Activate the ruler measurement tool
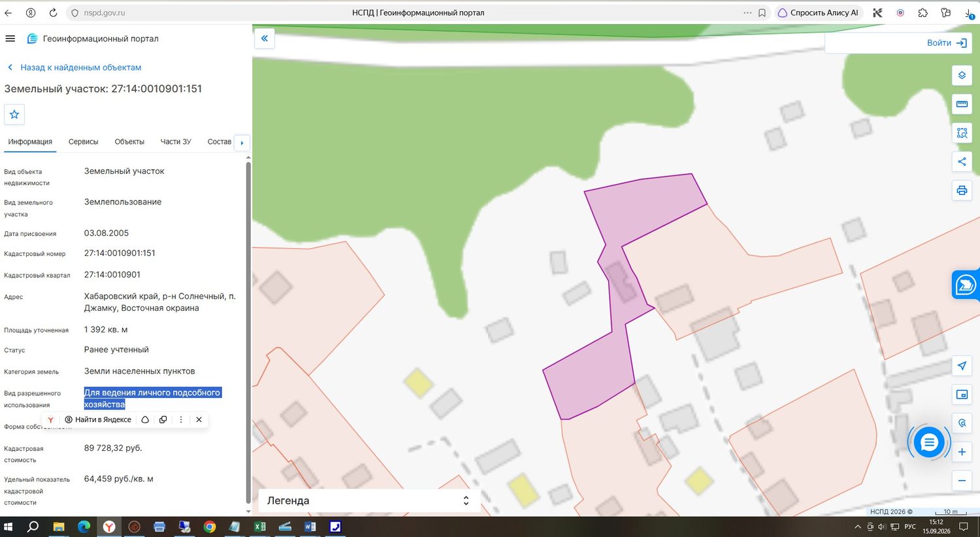Image resolution: width=980 pixels, height=537 pixels. point(962,104)
